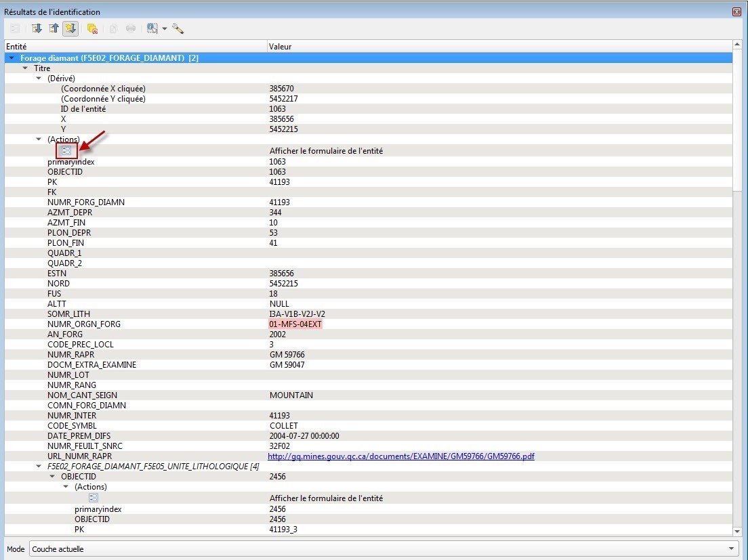Collapse the OBJECTID 2456 child node
The image size is (748, 560).
pyautogui.click(x=52, y=476)
